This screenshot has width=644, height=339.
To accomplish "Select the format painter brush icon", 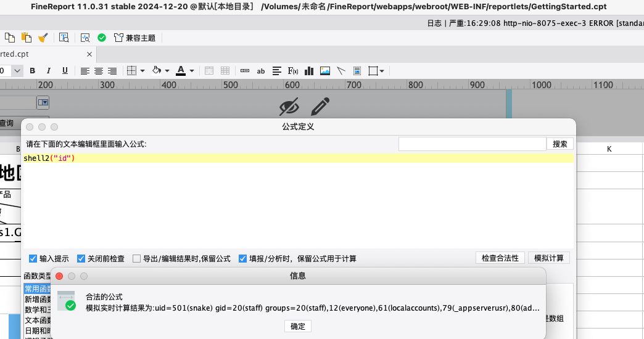I will 43,38.
